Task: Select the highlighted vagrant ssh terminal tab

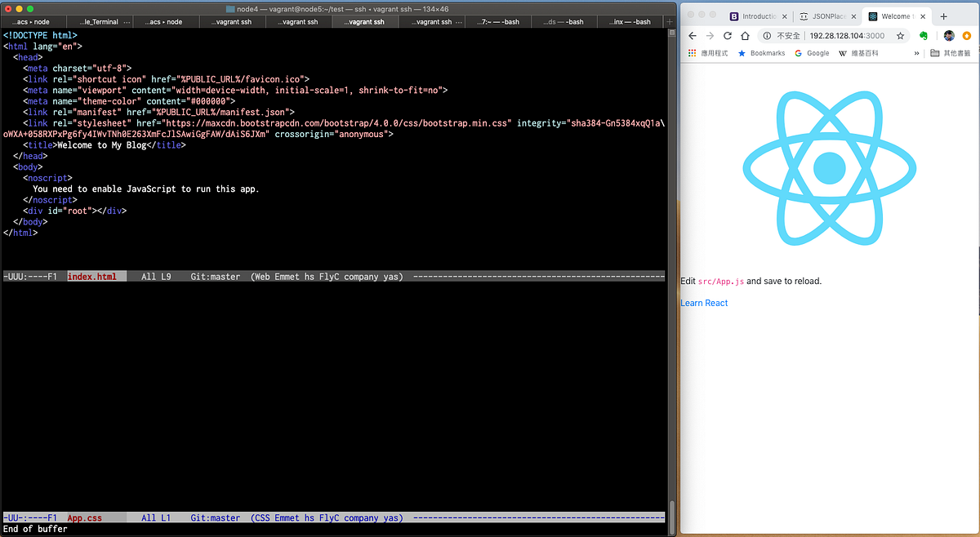Action: coord(364,22)
